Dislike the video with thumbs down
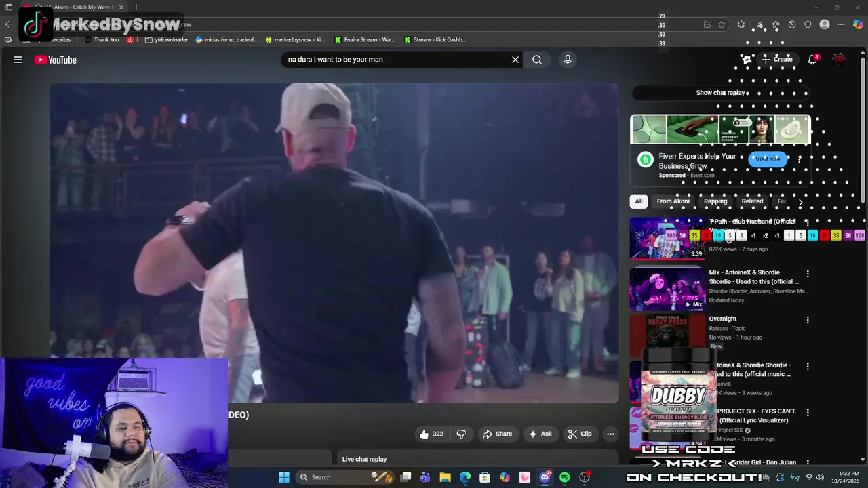This screenshot has height=488, width=868. point(461,434)
